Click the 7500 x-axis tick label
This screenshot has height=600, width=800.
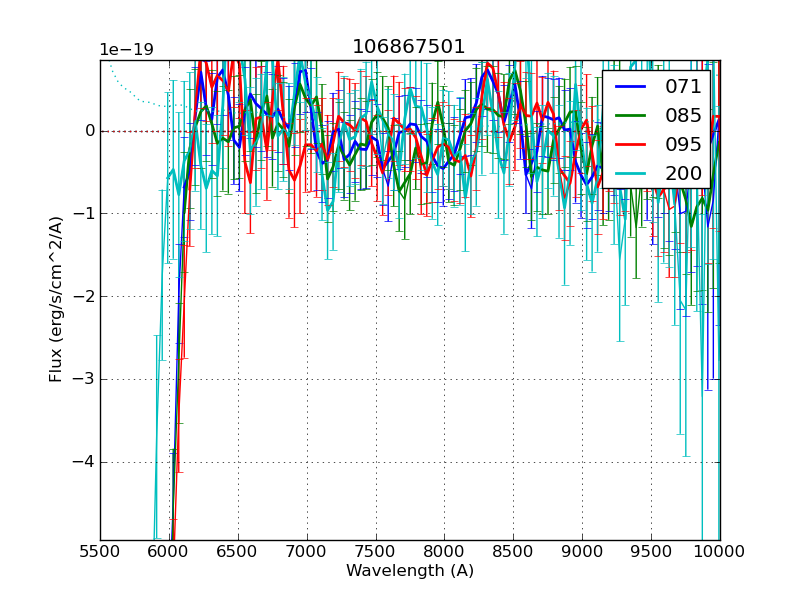coord(375,551)
